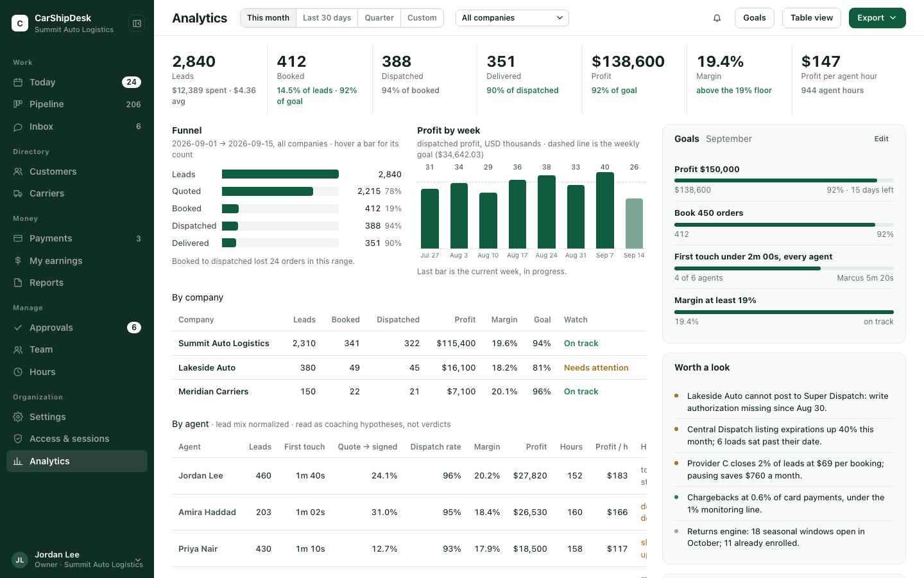Click the Watch column header
This screenshot has height=578, width=924.
576,320
